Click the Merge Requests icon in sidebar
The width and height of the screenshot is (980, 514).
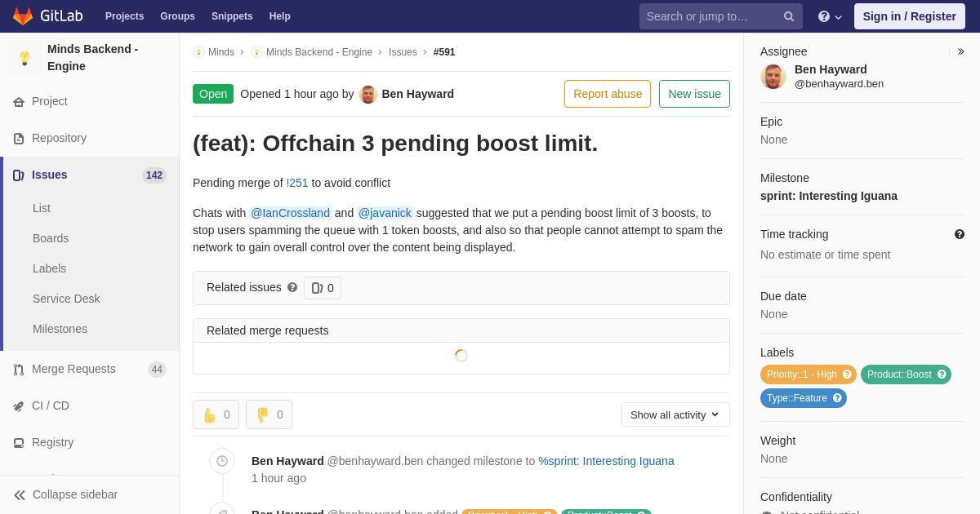tap(19, 370)
